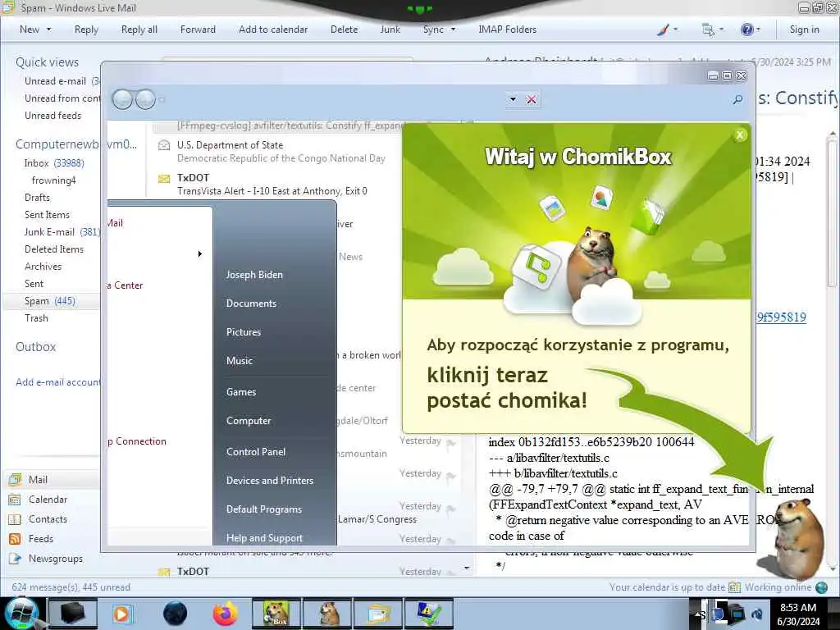
Task: Click unread envelope icon beside TxDOT TransVista Alert
Action: (x=164, y=178)
